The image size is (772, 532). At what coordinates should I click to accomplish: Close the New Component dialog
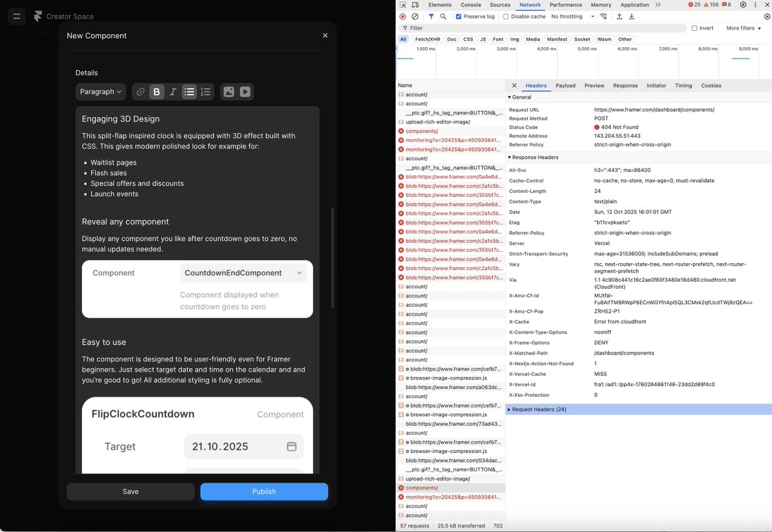click(326, 35)
